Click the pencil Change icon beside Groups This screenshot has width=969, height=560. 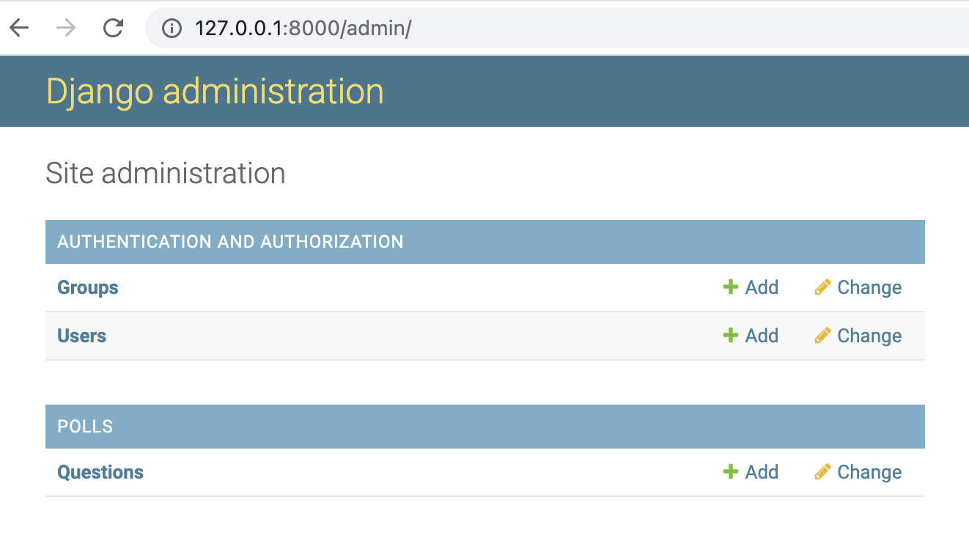(822, 287)
